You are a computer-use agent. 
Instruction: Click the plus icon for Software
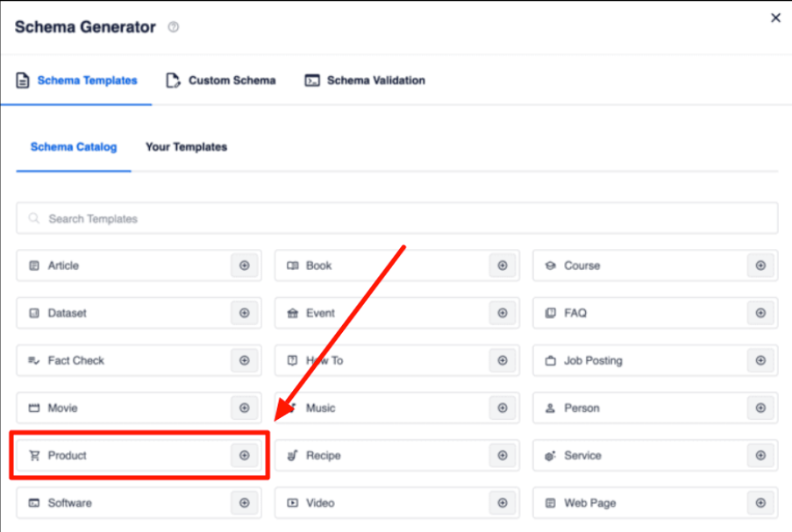[x=245, y=503]
